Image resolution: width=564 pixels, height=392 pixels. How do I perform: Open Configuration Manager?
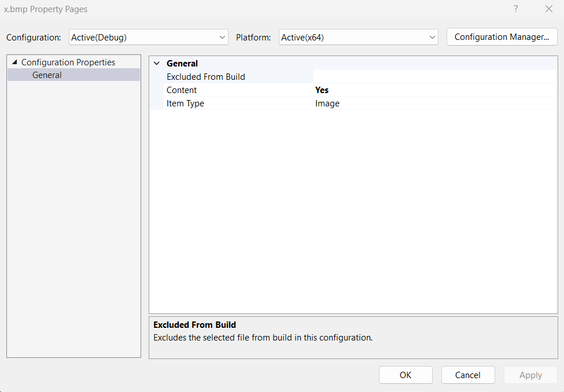click(x=502, y=37)
